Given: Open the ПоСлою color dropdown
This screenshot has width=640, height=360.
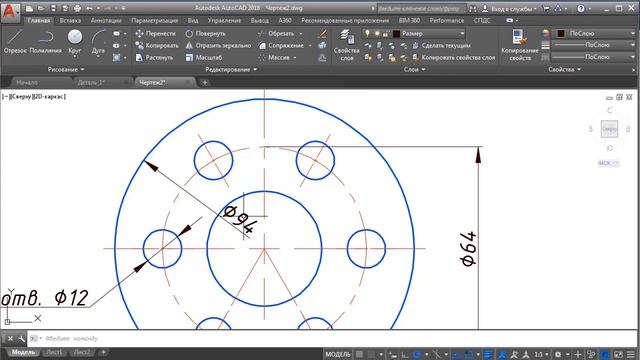Looking at the screenshot, I should tap(632, 33).
